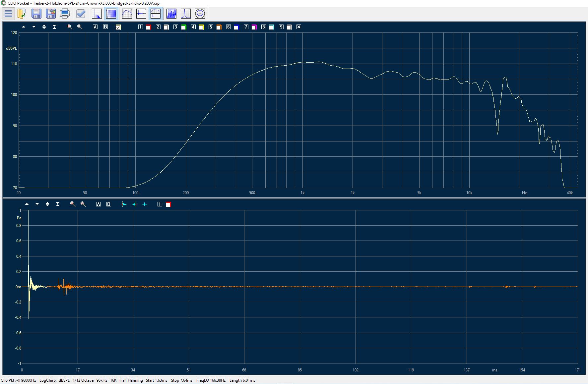Open the polar plot icon

200,14
